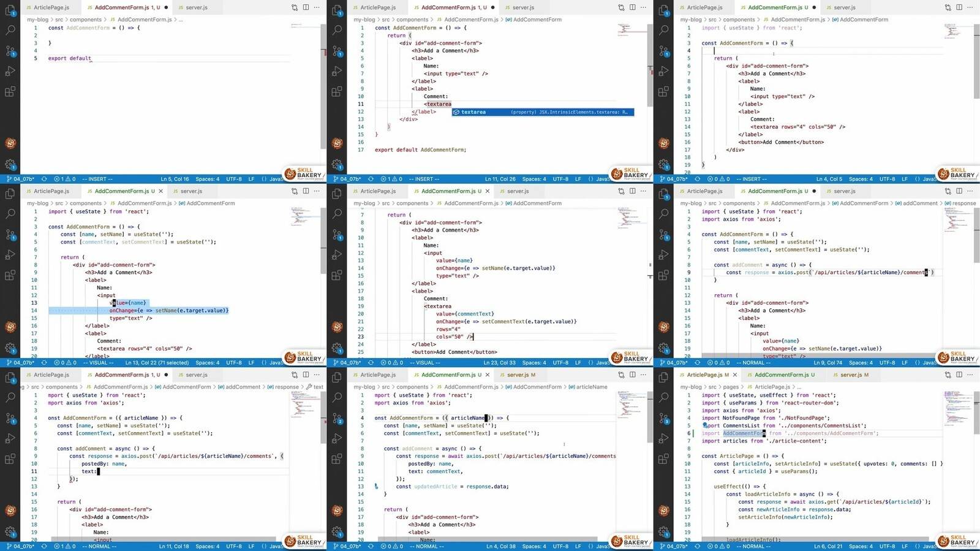Open Source Control showing badge 2
This screenshot has height=551, width=980.
coord(337,418)
